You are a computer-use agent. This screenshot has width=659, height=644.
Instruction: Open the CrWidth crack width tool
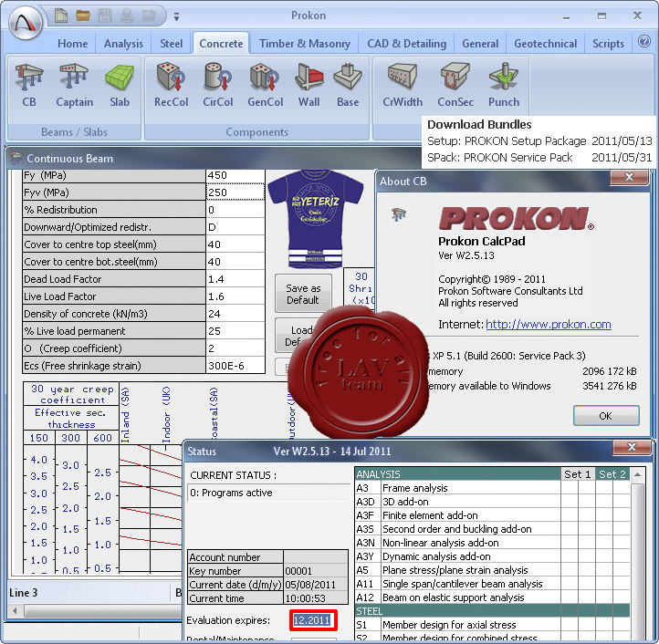(403, 85)
